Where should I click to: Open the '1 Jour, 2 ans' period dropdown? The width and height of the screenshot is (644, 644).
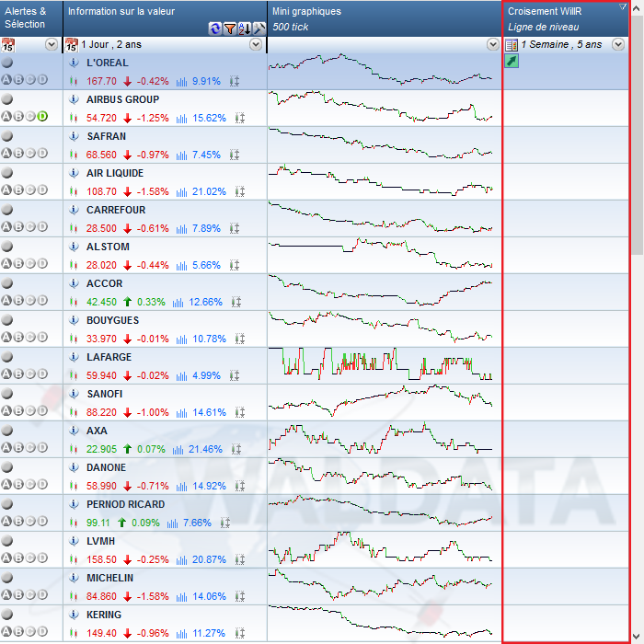click(255, 44)
